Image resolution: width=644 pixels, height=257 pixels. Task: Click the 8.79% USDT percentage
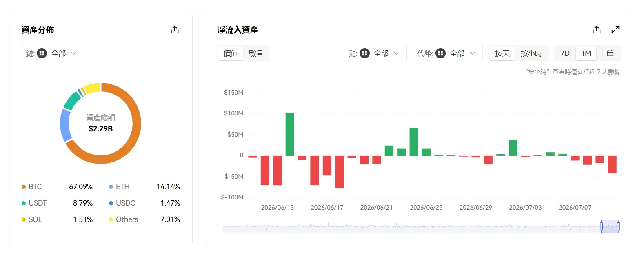coord(83,203)
